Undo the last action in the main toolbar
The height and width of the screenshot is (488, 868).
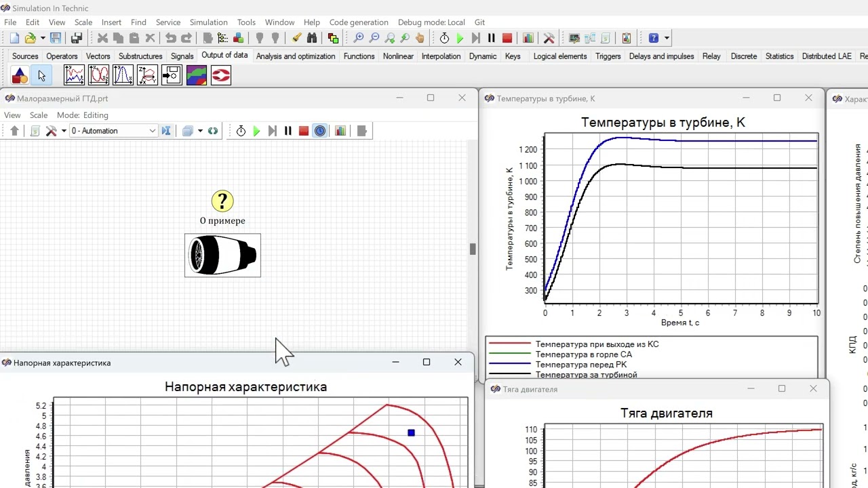tap(170, 38)
